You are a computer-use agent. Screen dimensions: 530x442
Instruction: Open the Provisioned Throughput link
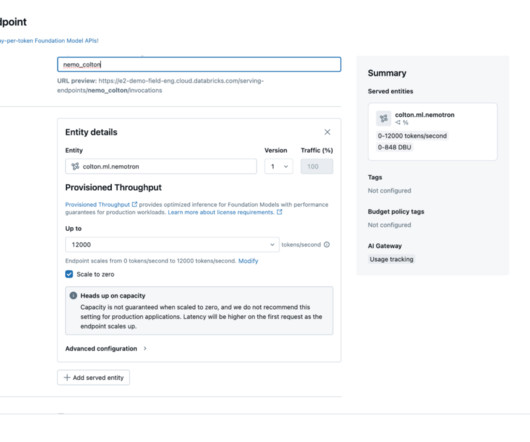[x=97, y=204]
